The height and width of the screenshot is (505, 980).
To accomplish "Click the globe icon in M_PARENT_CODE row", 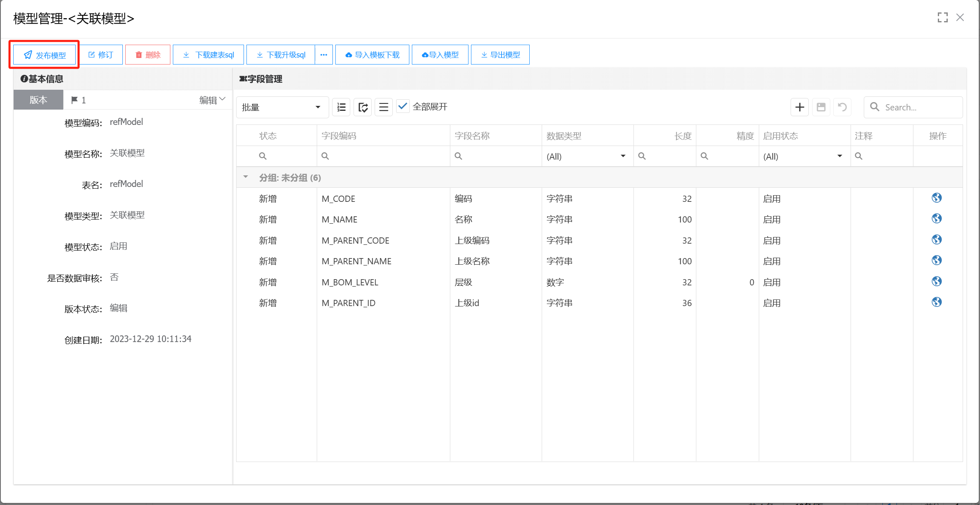I will click(x=937, y=240).
